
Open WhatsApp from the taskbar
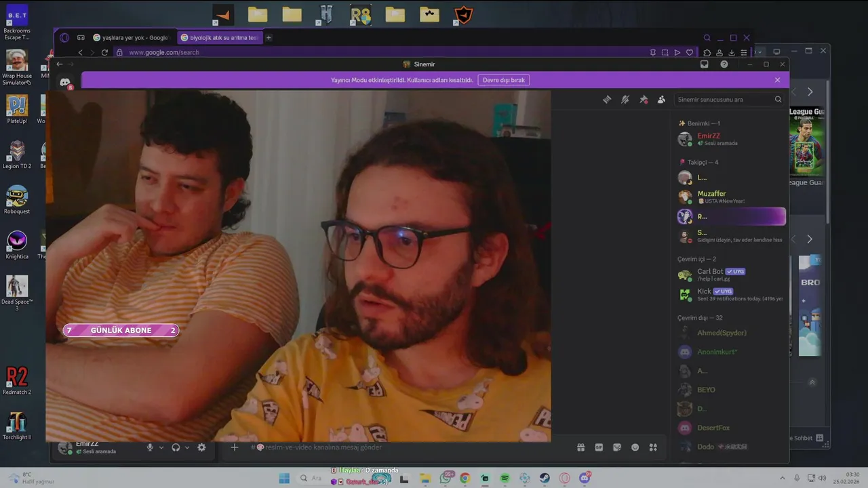446,478
